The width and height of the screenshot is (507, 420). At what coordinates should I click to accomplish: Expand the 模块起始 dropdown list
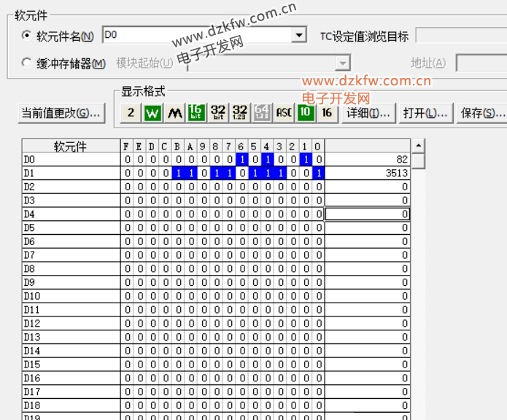coord(343,63)
